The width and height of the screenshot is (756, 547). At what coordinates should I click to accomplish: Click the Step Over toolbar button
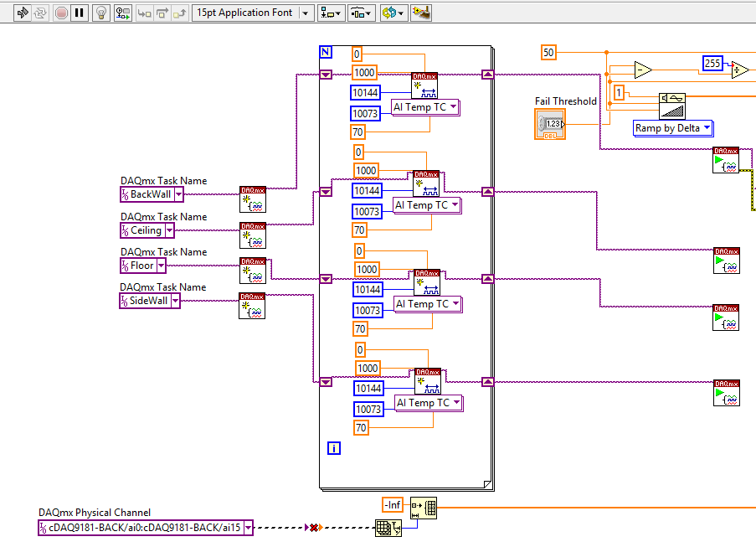[162, 13]
